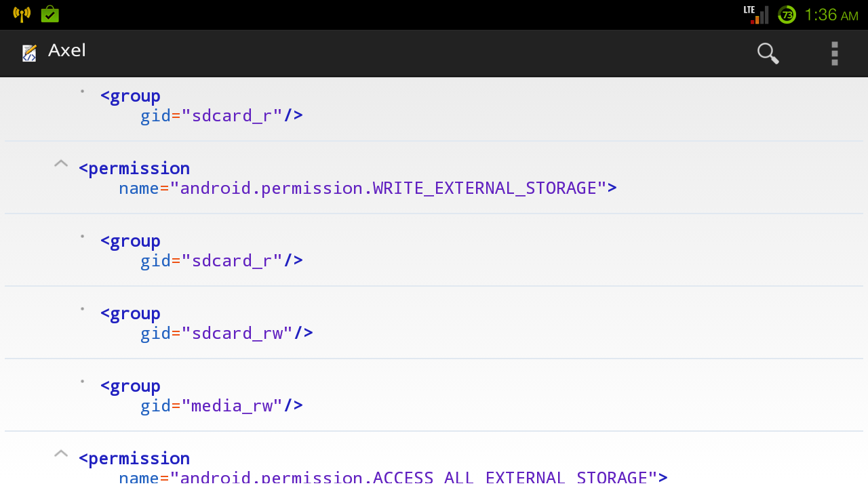The height and width of the screenshot is (488, 868).
Task: Tap the "sdcard_rw" gid value
Action: click(x=237, y=333)
